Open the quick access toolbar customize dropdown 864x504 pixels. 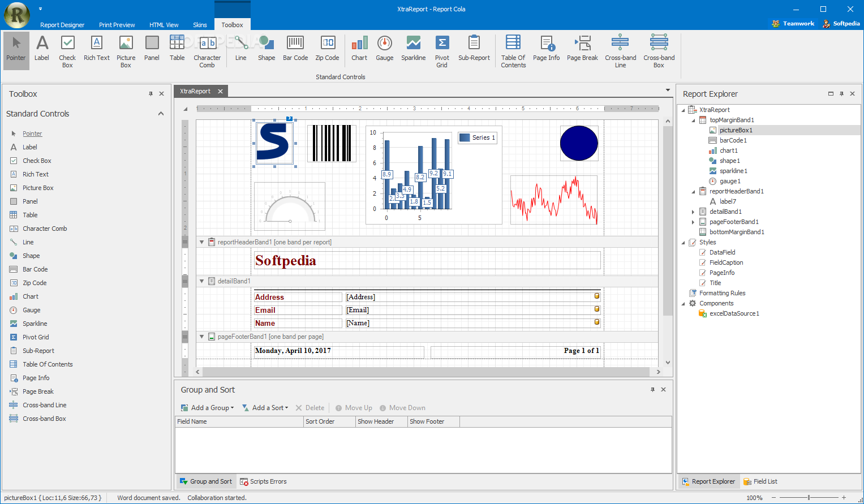tap(41, 9)
